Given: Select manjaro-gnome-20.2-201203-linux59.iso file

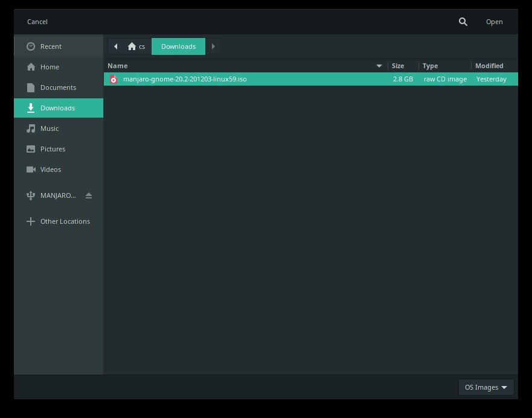Looking at the screenshot, I should (x=311, y=79).
